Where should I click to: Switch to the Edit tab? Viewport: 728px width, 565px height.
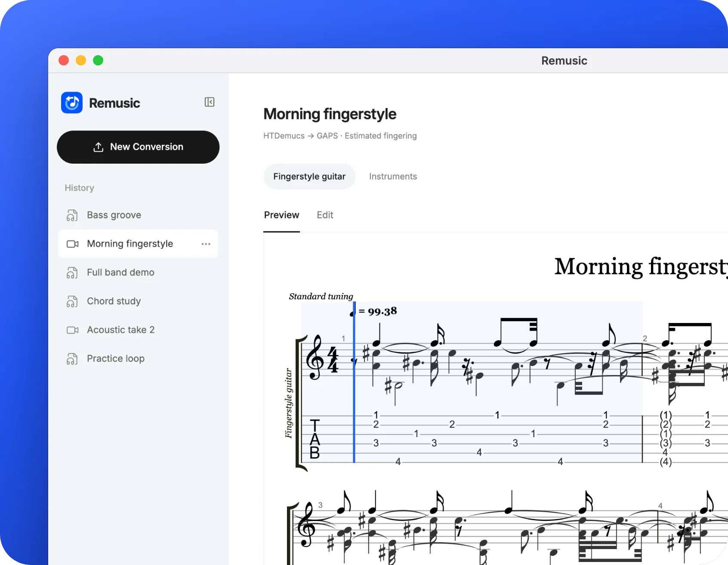coord(325,215)
